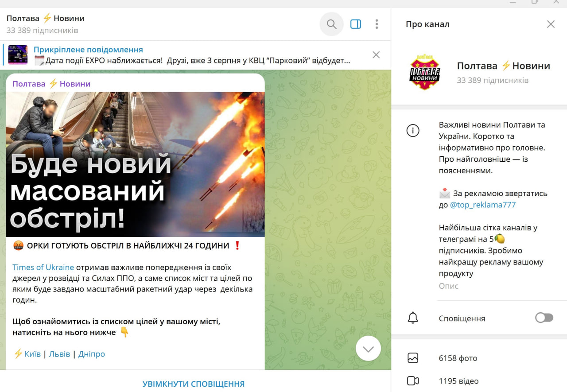Toggle the Сповіщення notifications switch
567x392 pixels.
pos(544,318)
